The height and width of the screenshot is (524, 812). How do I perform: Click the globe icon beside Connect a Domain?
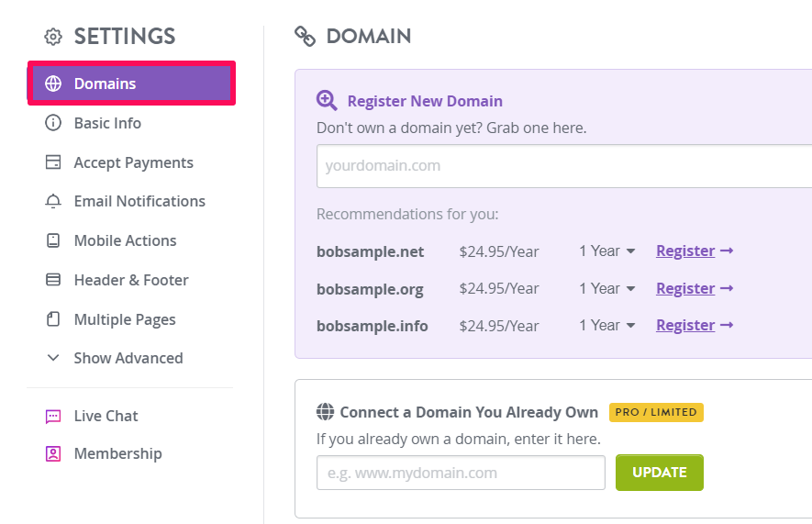pyautogui.click(x=325, y=412)
